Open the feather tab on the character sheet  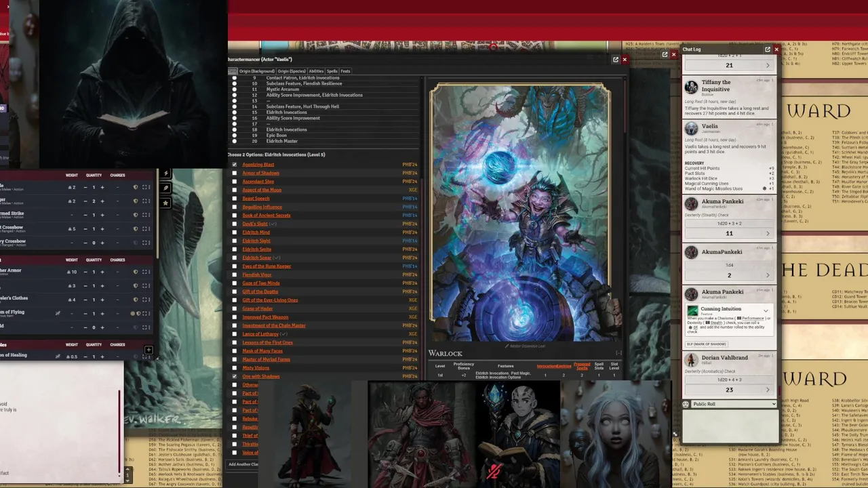pos(165,188)
